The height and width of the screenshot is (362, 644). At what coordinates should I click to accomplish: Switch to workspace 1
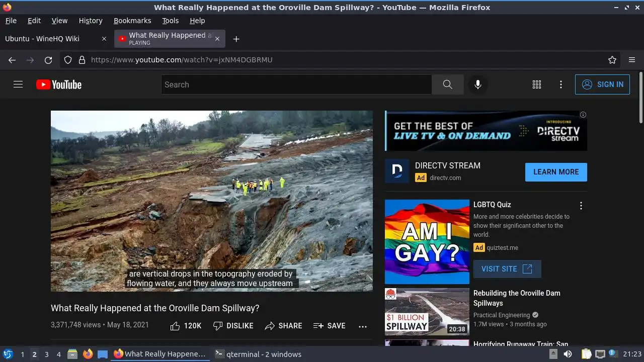point(22,354)
